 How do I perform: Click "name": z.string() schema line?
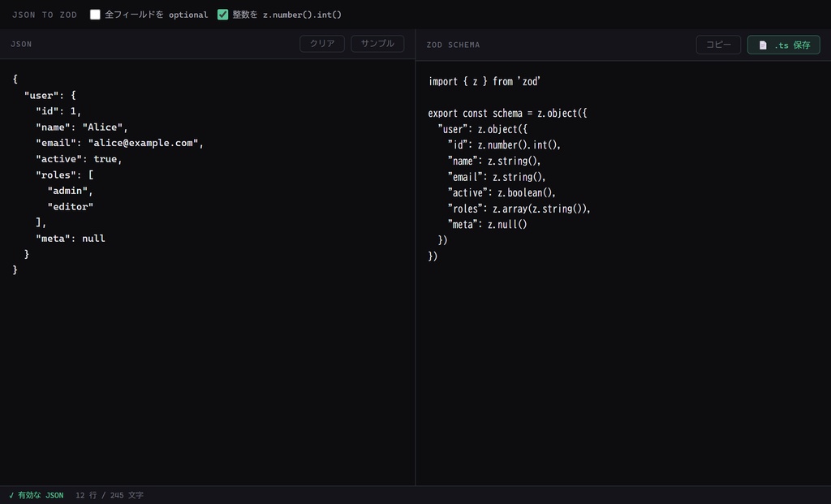click(494, 162)
